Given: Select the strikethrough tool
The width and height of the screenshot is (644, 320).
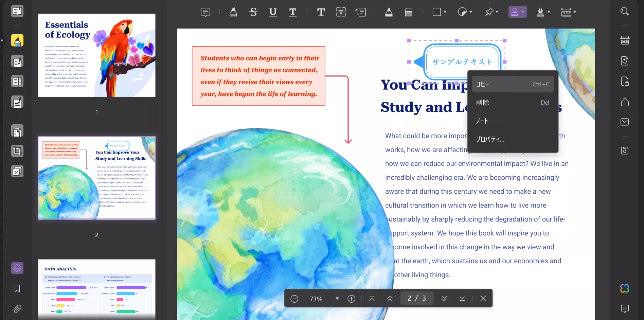Looking at the screenshot, I should click(253, 12).
